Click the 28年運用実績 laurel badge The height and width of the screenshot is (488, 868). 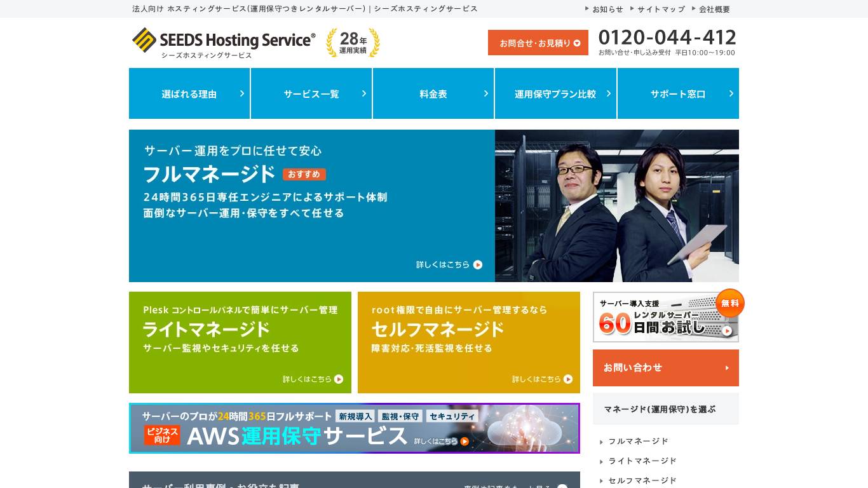pos(353,43)
